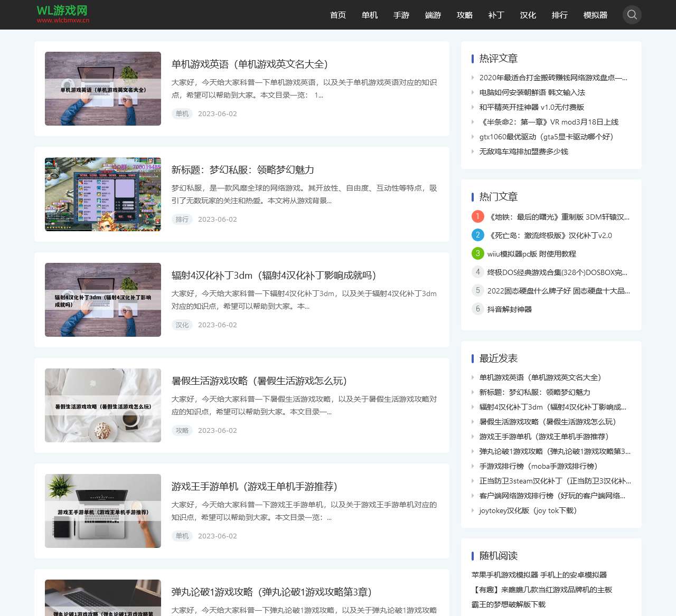Go to the 模拟器 navigation tab
The image size is (676, 616).
[595, 15]
